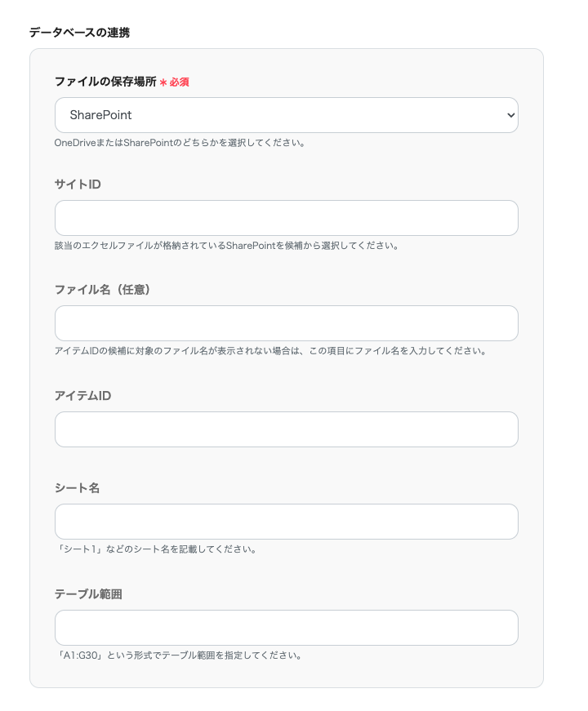
Task: Click the テーブル範囲 label text
Action: [88, 594]
